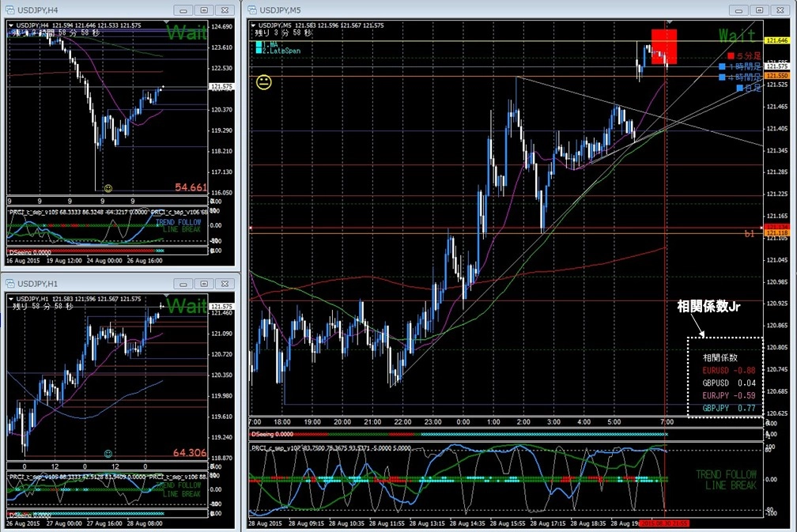Click the EURJPY -0.59 correlation row
797x532 pixels.
pyautogui.click(x=729, y=395)
